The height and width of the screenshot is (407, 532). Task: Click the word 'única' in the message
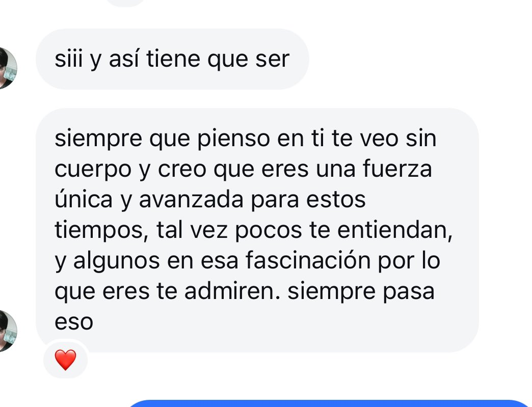pos(84,199)
